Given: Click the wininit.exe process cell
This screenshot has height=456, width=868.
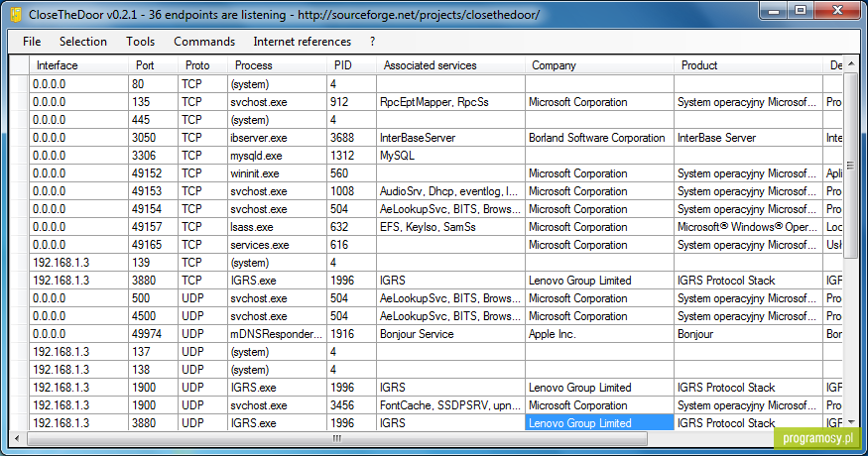Looking at the screenshot, I should [278, 173].
